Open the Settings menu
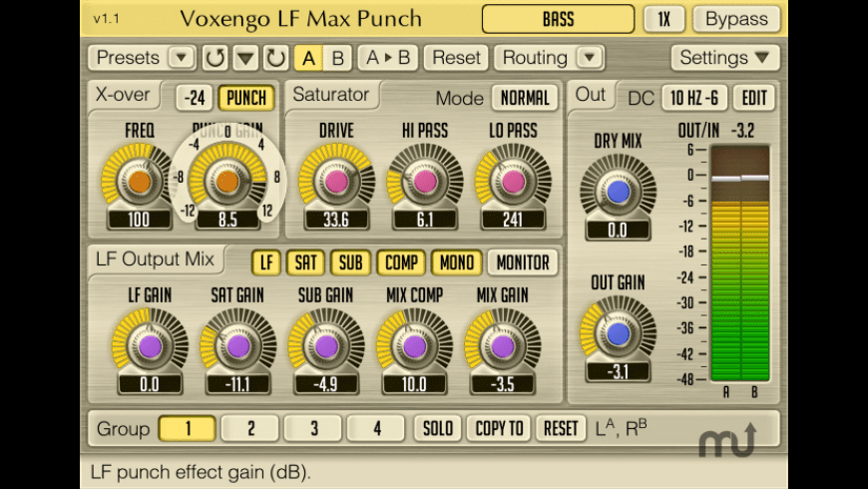 tap(724, 58)
